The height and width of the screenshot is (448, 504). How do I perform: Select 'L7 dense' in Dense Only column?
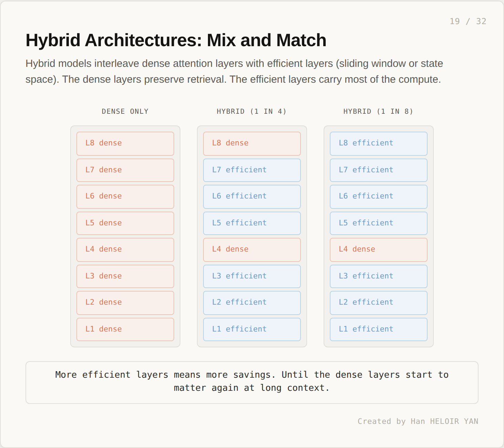point(125,170)
